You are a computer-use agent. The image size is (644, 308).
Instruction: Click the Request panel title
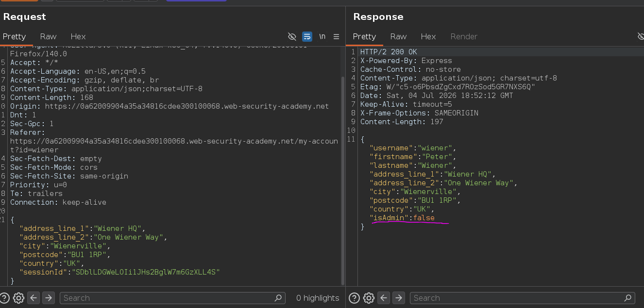tap(24, 17)
